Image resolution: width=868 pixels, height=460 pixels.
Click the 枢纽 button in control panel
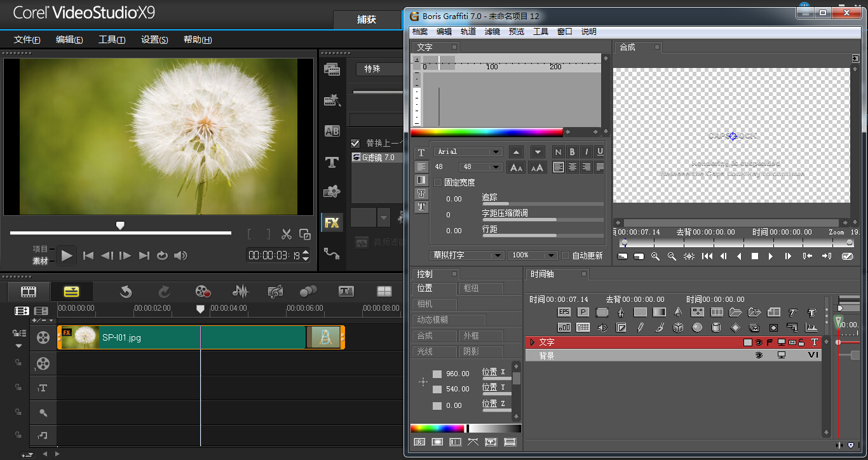tap(481, 288)
